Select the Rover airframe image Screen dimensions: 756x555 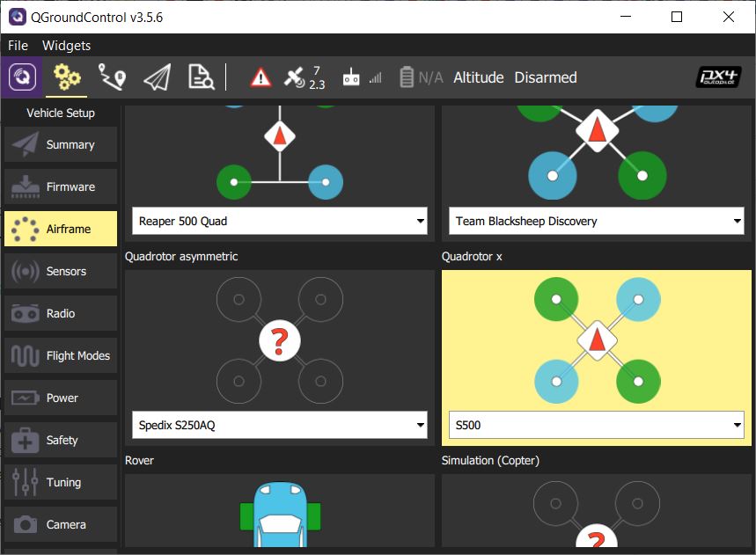[280, 514]
